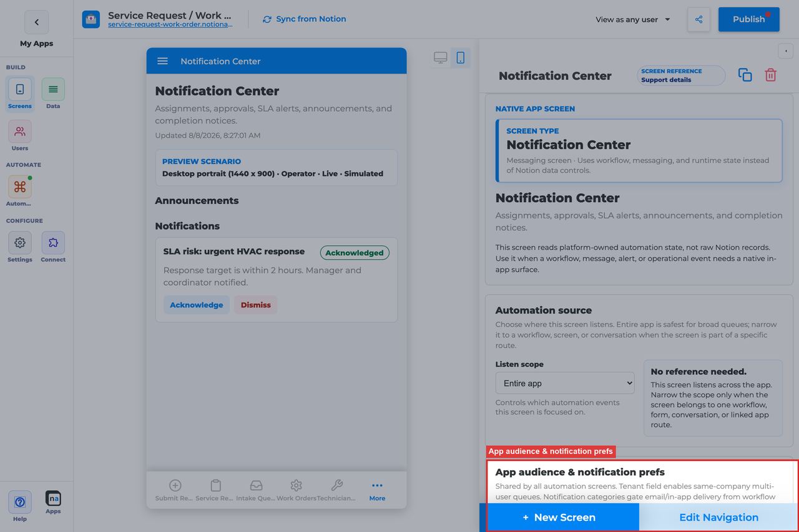This screenshot has height=532, width=799.
Task: Click the Notifications heading in preview
Action: coord(187,226)
